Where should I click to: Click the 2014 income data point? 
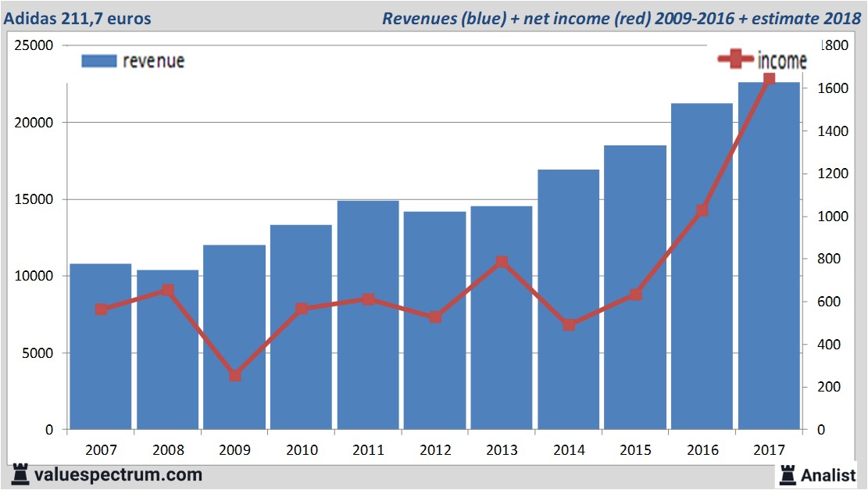point(569,325)
